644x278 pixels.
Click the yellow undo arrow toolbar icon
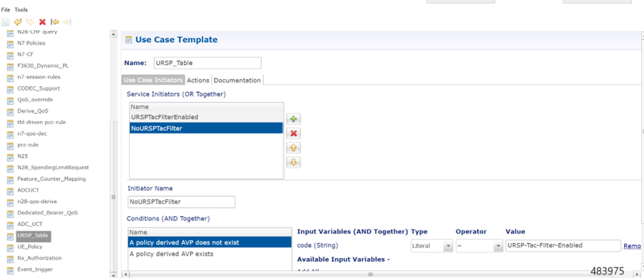18,22
